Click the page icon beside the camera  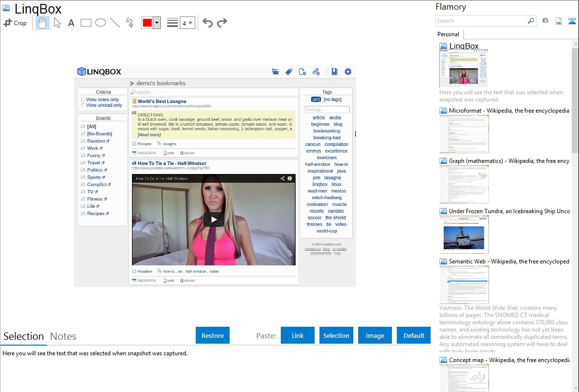click(x=559, y=21)
